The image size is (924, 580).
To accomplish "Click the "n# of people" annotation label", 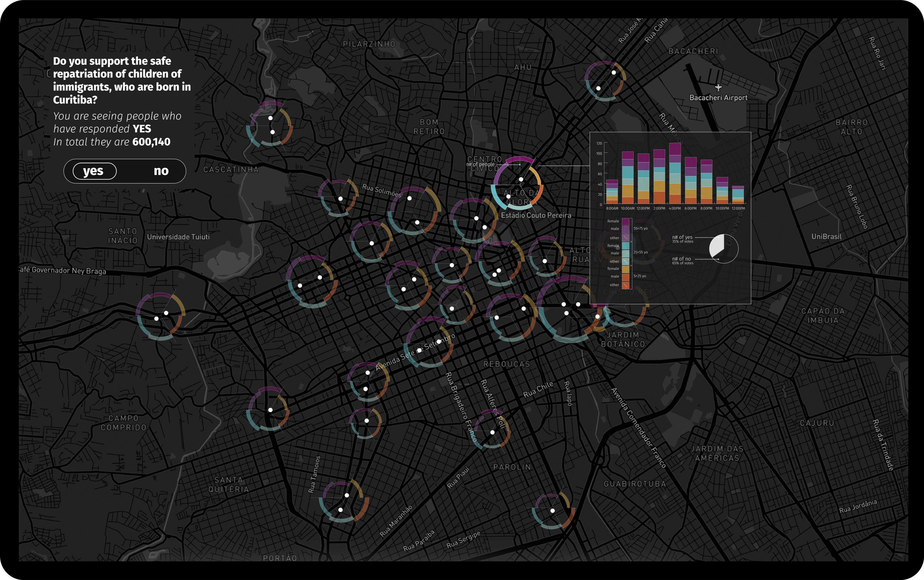I will pos(480,164).
